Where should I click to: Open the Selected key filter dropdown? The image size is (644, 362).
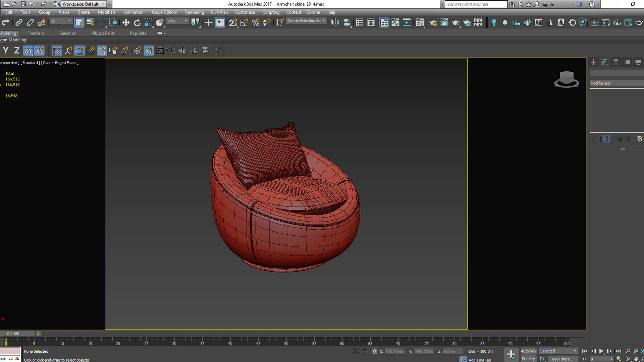pyautogui.click(x=558, y=351)
